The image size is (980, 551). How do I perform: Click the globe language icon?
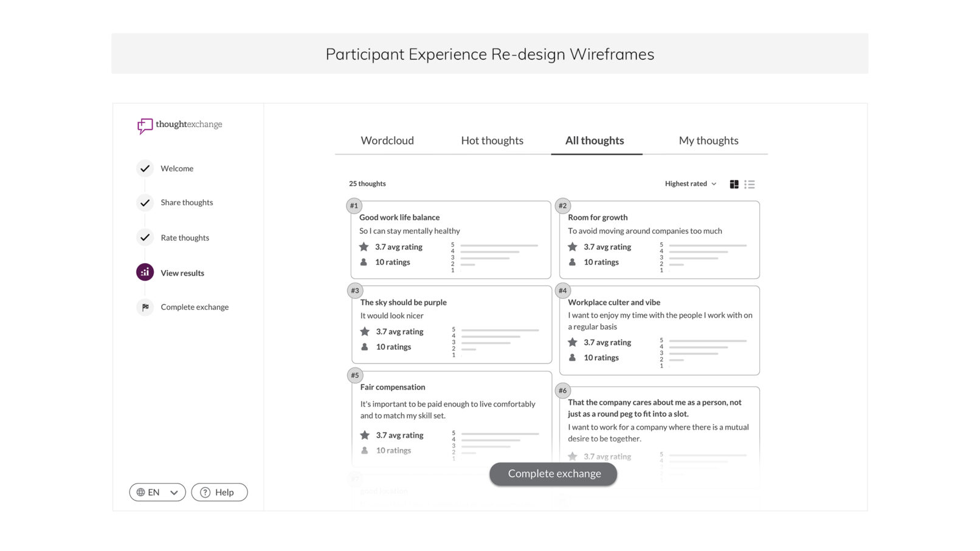(x=140, y=493)
